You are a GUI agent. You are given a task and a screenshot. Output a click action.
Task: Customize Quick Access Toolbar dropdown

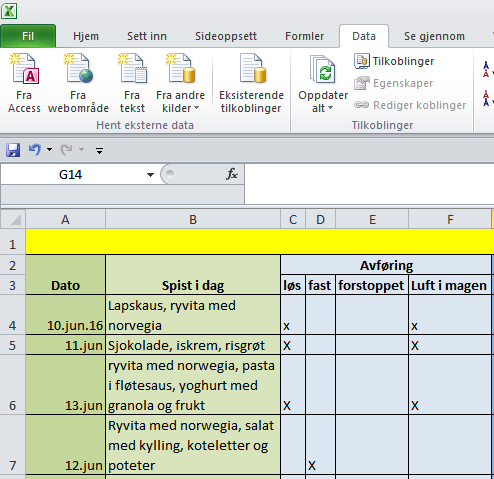pos(99,151)
